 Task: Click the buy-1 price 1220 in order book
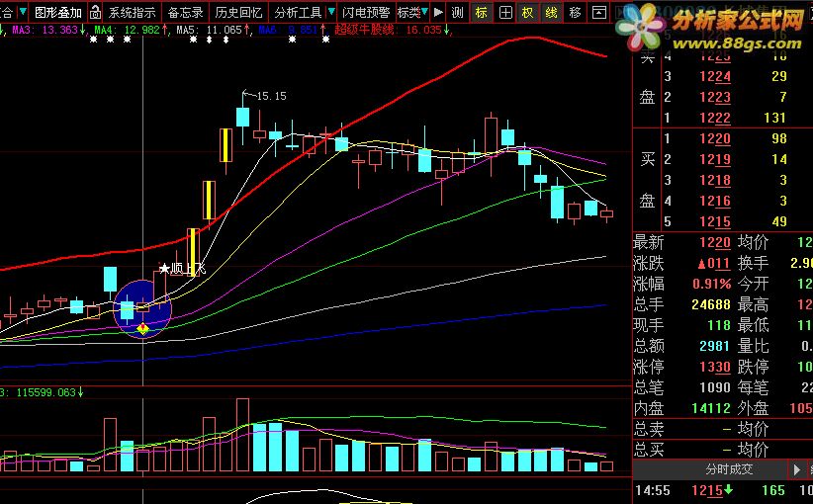pyautogui.click(x=715, y=138)
